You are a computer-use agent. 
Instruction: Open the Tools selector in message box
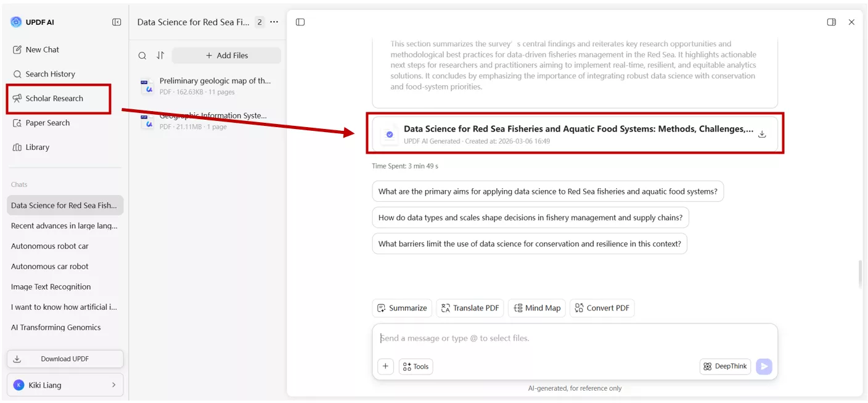pyautogui.click(x=416, y=367)
